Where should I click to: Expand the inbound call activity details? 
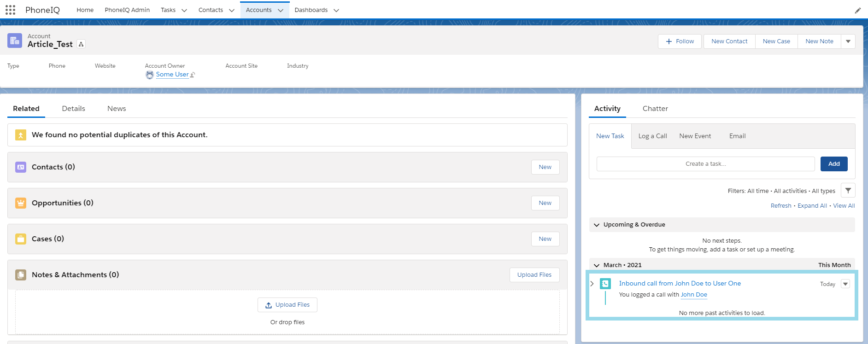[592, 284]
